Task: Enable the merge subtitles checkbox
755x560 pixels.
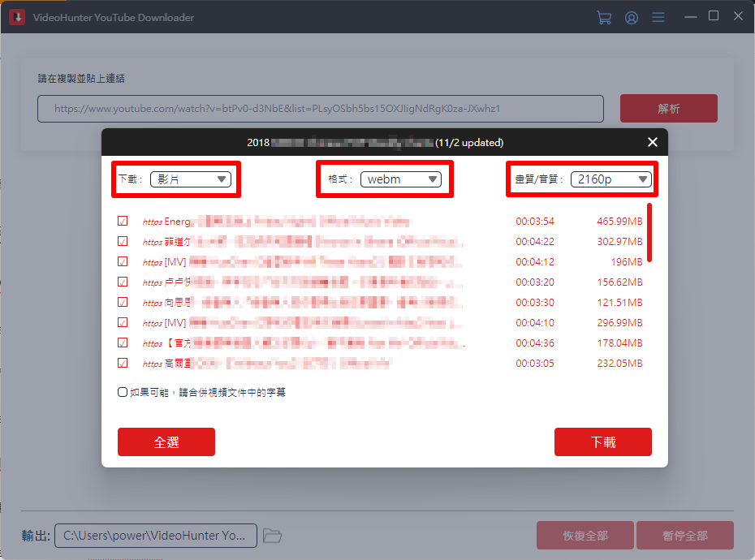Action: click(123, 392)
